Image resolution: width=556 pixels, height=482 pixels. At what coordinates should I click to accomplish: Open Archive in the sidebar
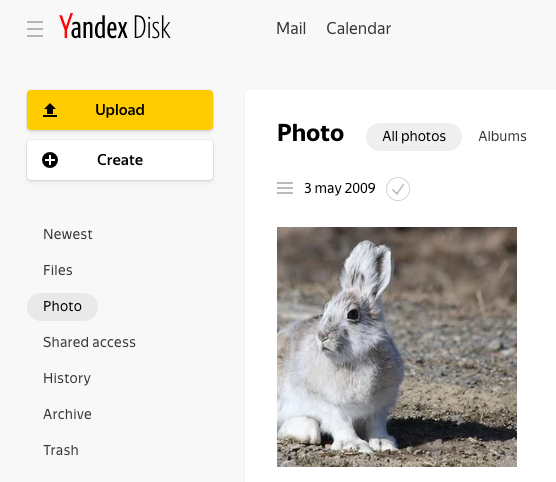tap(67, 414)
